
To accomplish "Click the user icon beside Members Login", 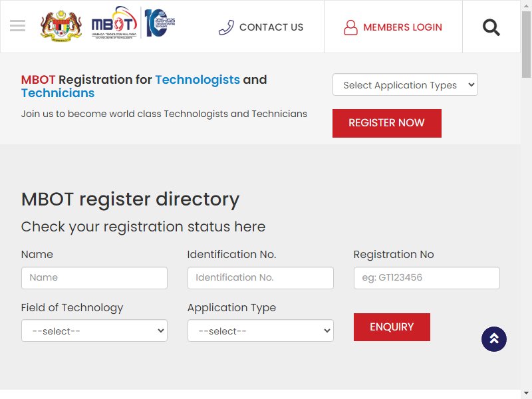I will point(351,27).
